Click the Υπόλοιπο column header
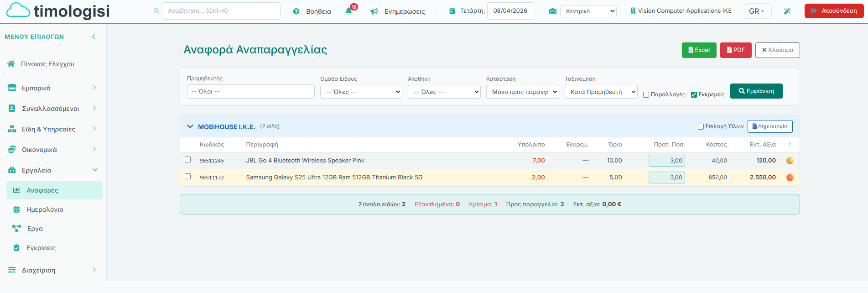Viewport: 868px width, 293px height. [531, 144]
